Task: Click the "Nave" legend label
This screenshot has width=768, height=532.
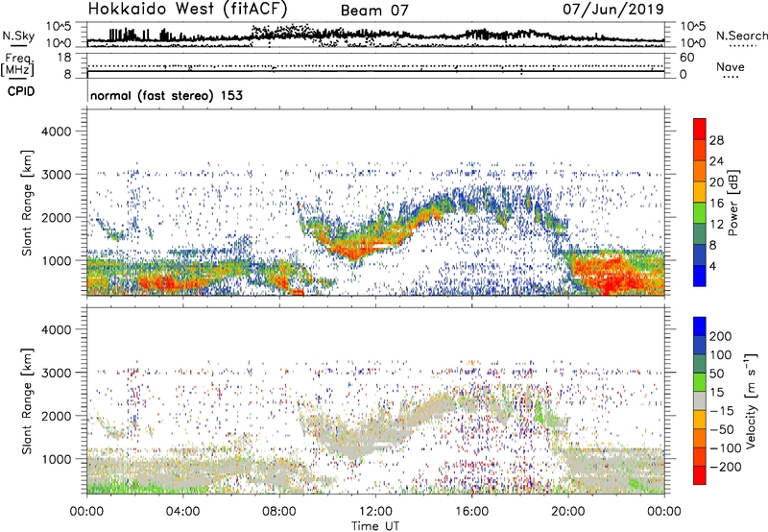Action: point(730,67)
